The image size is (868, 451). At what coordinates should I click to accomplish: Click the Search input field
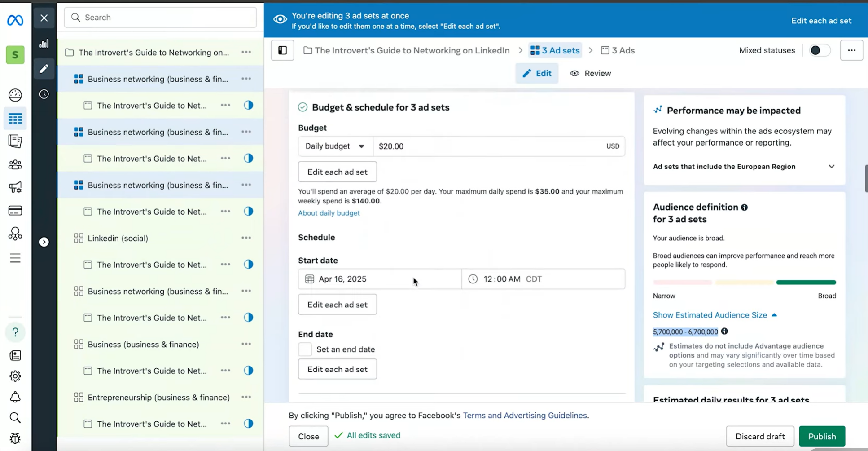[161, 18]
